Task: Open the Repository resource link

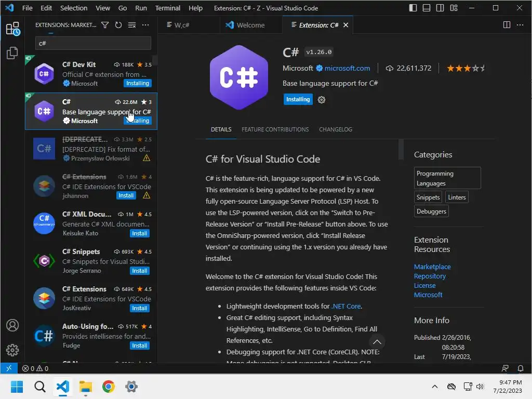Action: coord(430,276)
